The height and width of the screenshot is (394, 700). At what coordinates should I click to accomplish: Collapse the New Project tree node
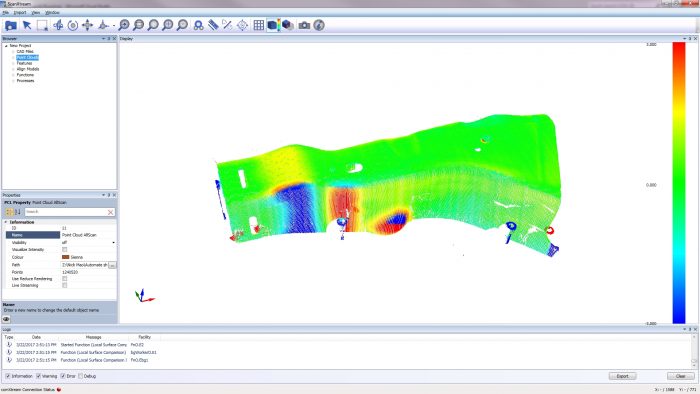pyautogui.click(x=6, y=46)
